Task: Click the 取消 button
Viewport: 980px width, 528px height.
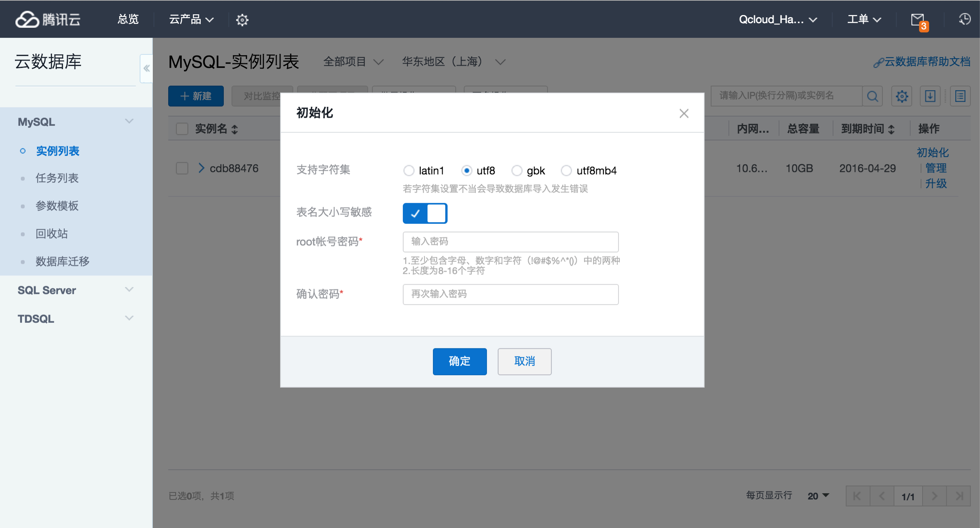Action: pyautogui.click(x=524, y=361)
